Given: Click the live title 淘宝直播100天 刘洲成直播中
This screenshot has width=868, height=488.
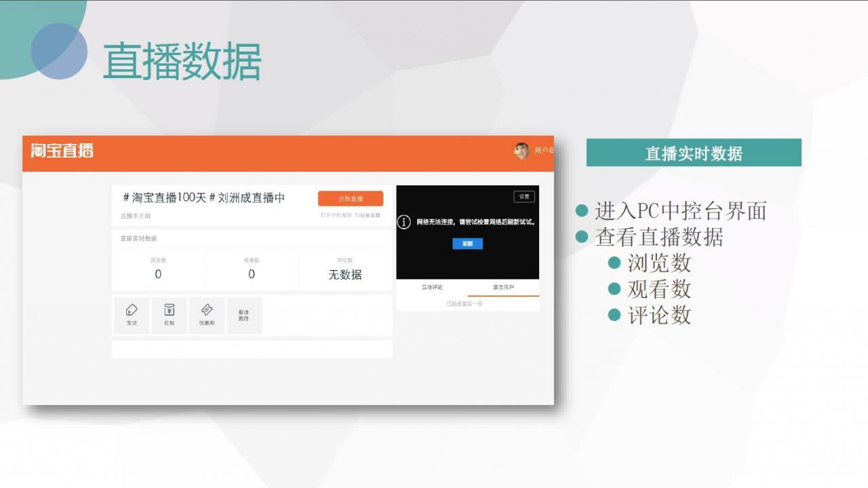Looking at the screenshot, I should click(x=203, y=198).
